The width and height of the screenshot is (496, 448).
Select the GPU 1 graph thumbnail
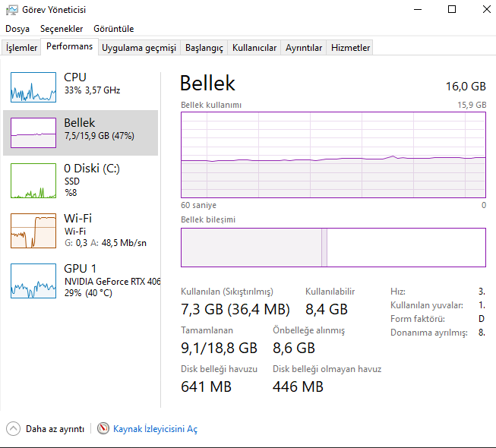[x=33, y=281]
